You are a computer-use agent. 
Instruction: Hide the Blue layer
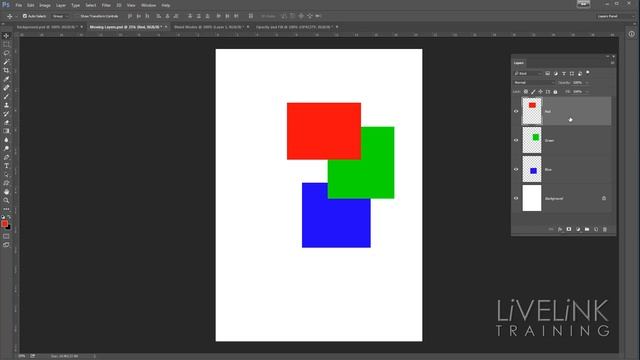[516, 169]
